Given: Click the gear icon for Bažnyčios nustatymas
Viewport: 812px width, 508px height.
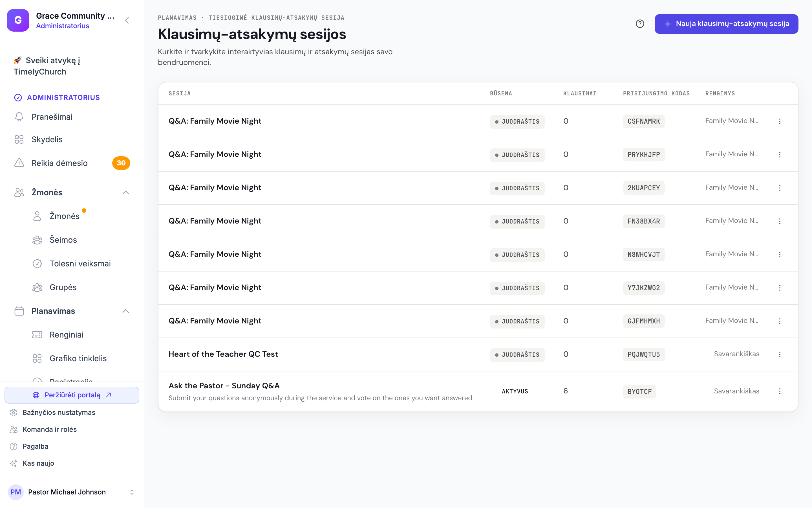Looking at the screenshot, I should 14,412.
